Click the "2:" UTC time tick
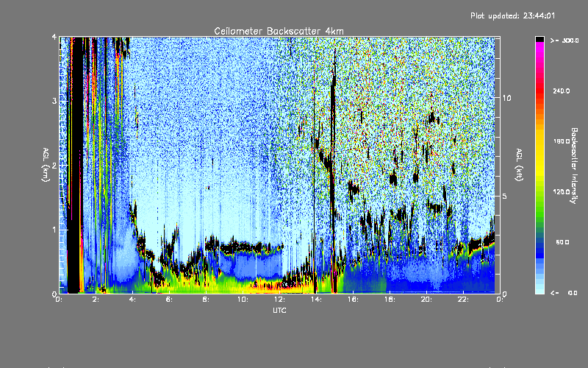 pos(96,300)
